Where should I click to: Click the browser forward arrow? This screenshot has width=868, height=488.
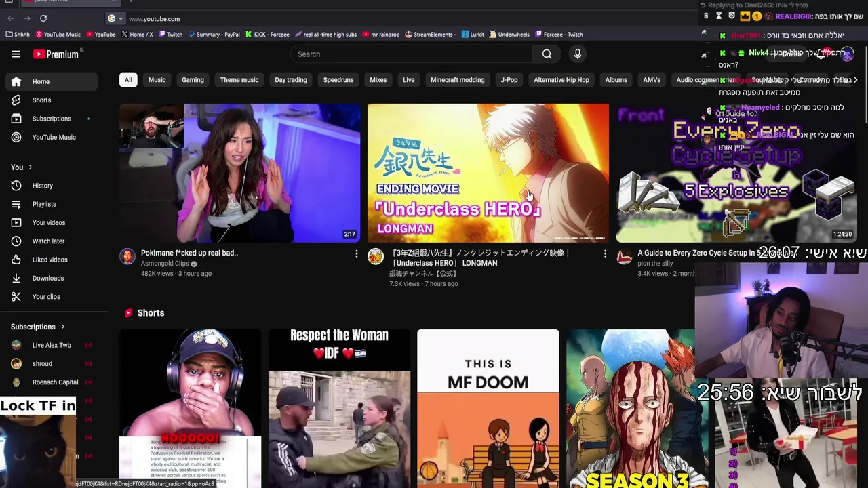coord(27,18)
